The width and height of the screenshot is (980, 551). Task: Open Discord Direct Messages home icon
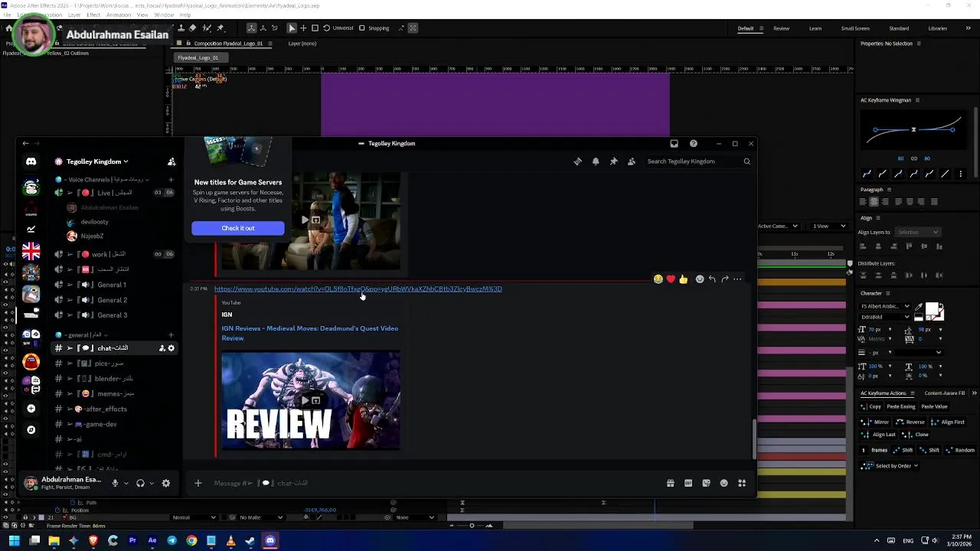[31, 161]
